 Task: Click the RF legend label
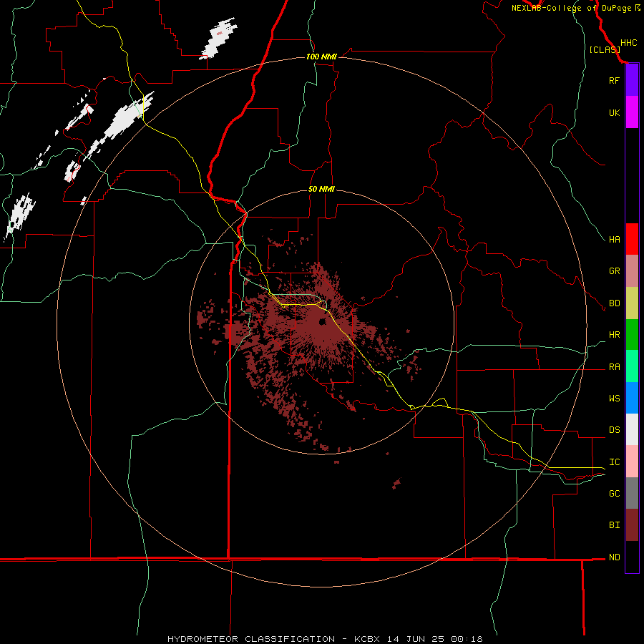[x=614, y=80]
